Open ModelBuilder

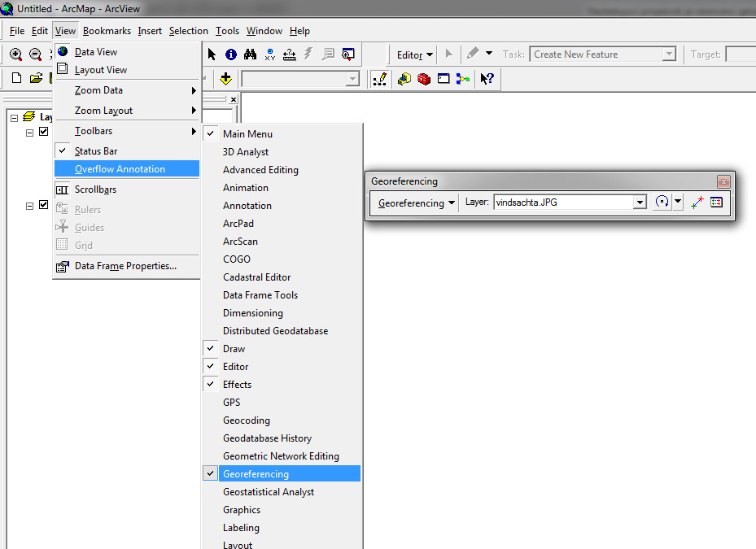pos(463,79)
